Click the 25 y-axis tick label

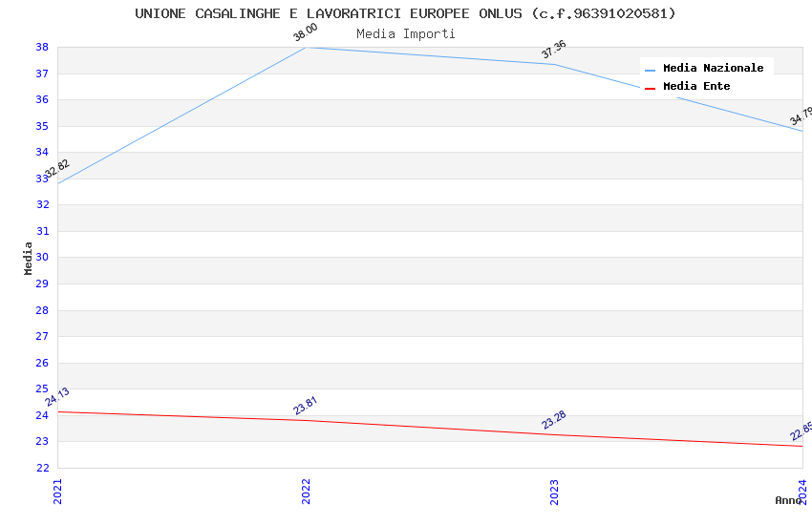click(42, 388)
